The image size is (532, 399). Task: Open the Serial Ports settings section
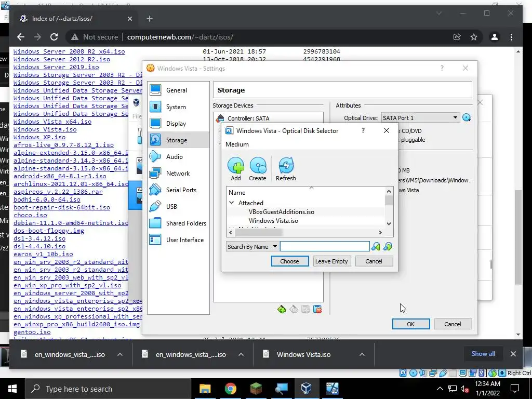[x=179, y=190]
